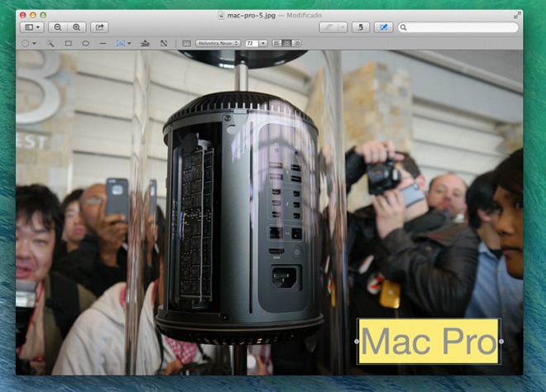Open the Helvetica Neue font dropdown
546x392 pixels.
coord(218,43)
